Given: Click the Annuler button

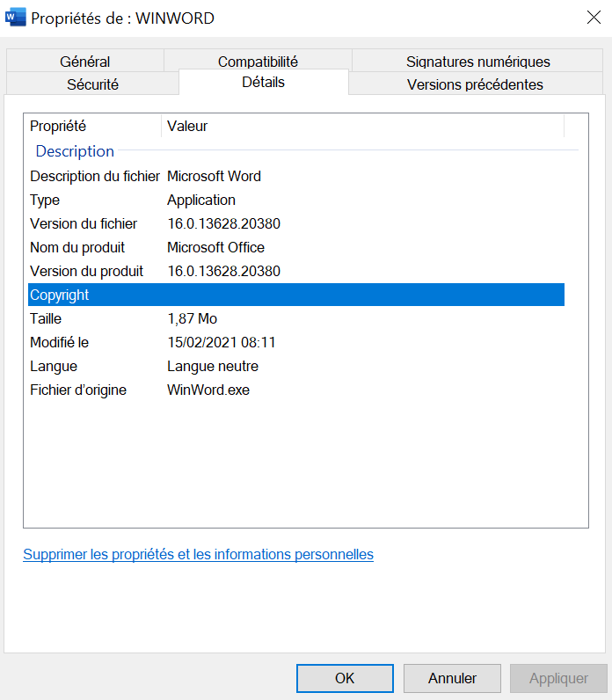Looking at the screenshot, I should [x=452, y=678].
